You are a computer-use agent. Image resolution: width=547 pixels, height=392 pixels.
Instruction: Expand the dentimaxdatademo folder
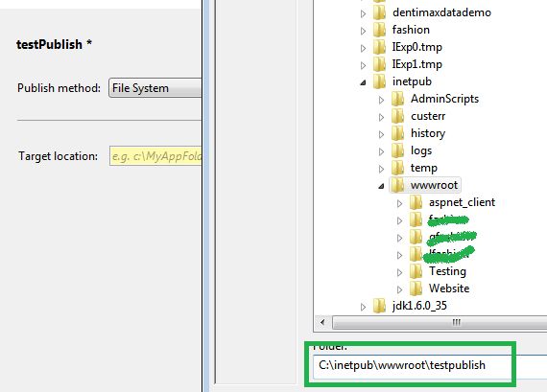(363, 13)
